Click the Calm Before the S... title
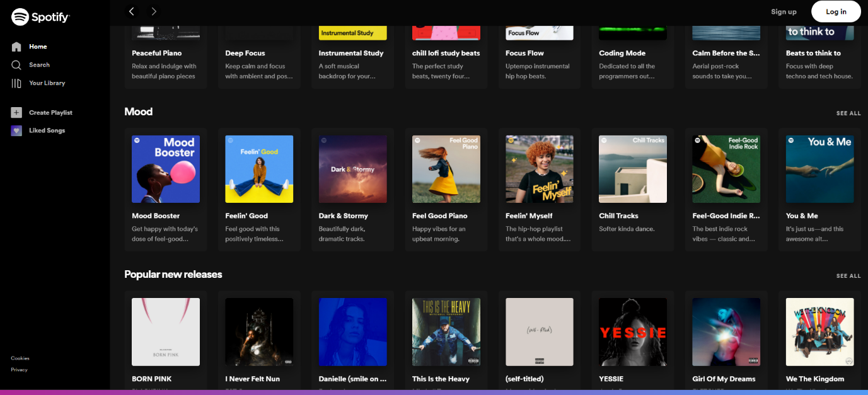 point(726,53)
